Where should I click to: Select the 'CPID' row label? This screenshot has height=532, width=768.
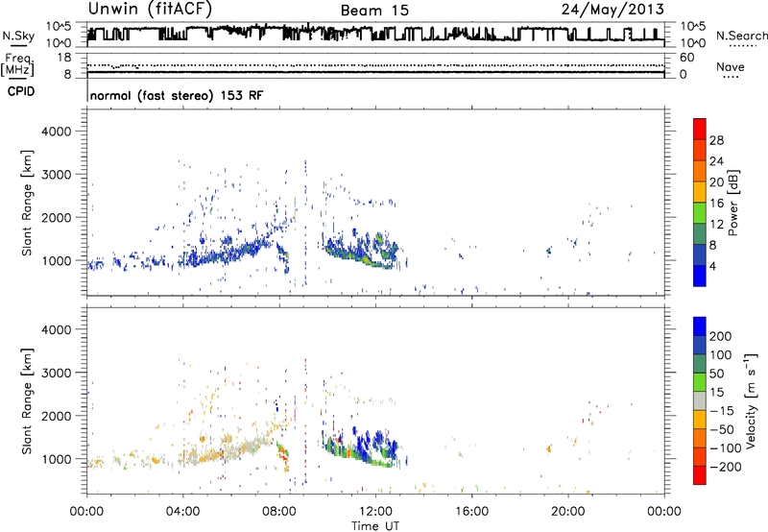[x=21, y=91]
